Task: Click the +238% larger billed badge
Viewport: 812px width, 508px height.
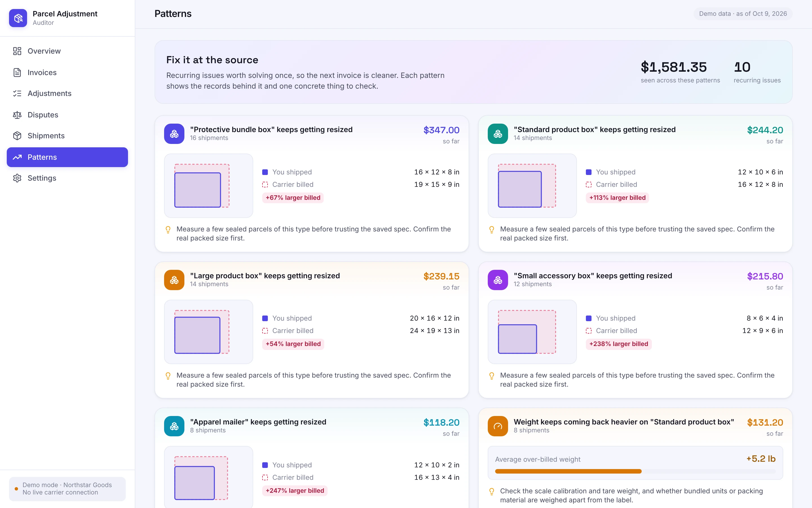Action: click(x=619, y=344)
